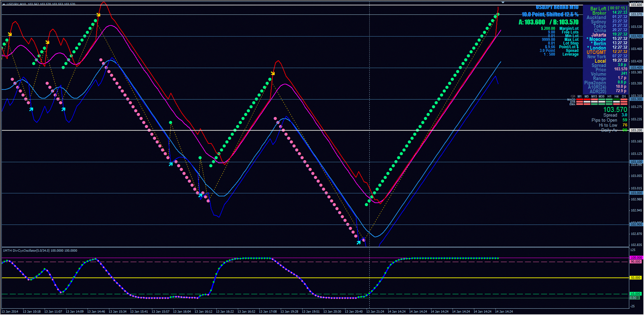
Task: Click the ADR(20) row
Action: click(x=607, y=91)
